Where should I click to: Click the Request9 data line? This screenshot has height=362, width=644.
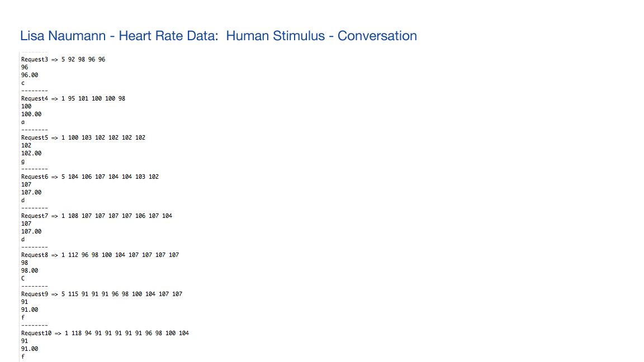102,294
